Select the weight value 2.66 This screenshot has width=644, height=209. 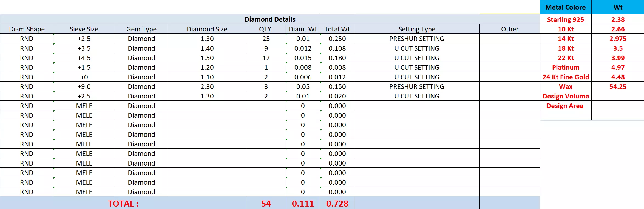(618, 29)
